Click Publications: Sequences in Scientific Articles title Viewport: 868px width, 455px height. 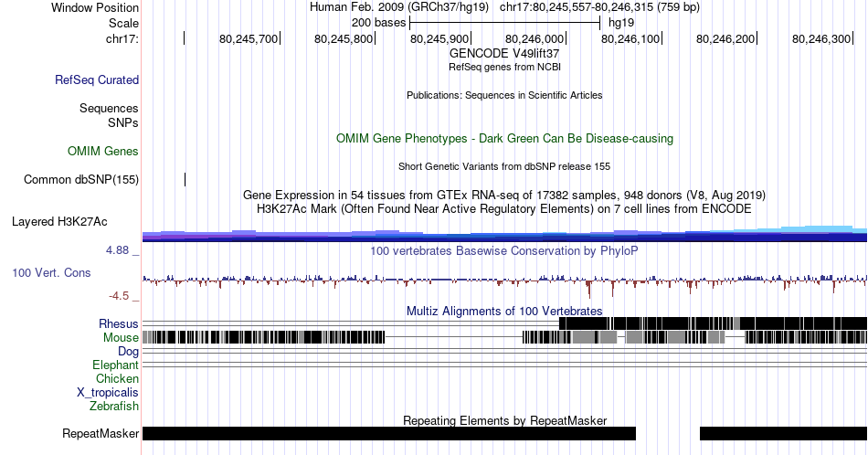point(504,95)
